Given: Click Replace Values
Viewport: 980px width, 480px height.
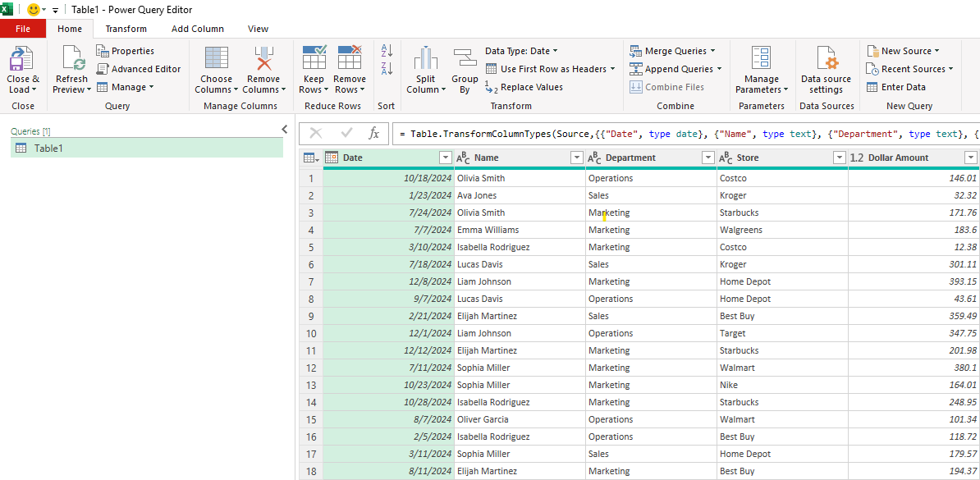Looking at the screenshot, I should click(524, 88).
